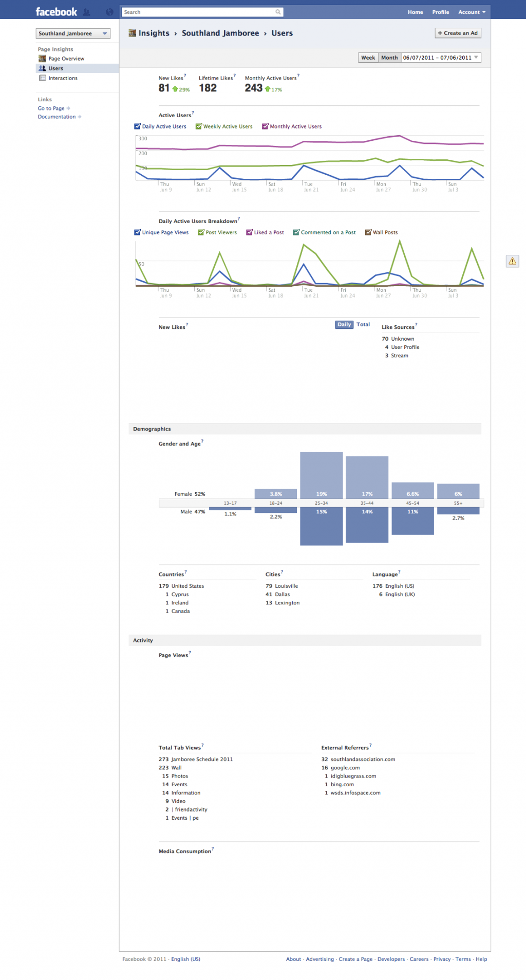The height and width of the screenshot is (980, 526).
Task: Click the help mark beside Like Sources
Action: coord(416,324)
